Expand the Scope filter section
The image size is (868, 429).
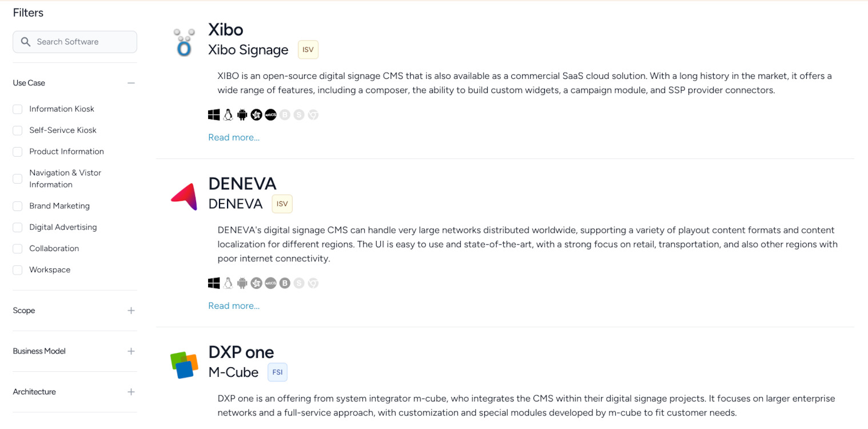tap(131, 311)
